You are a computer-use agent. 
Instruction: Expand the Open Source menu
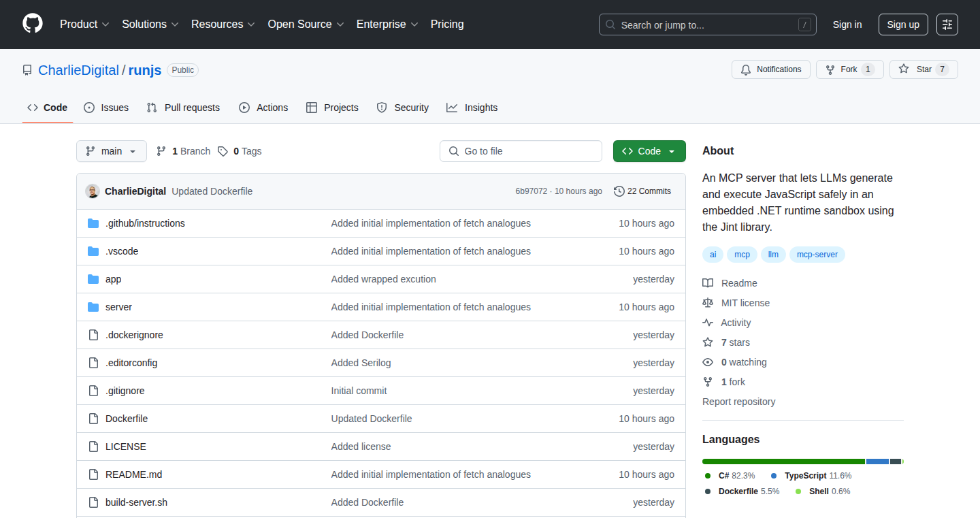click(x=306, y=25)
